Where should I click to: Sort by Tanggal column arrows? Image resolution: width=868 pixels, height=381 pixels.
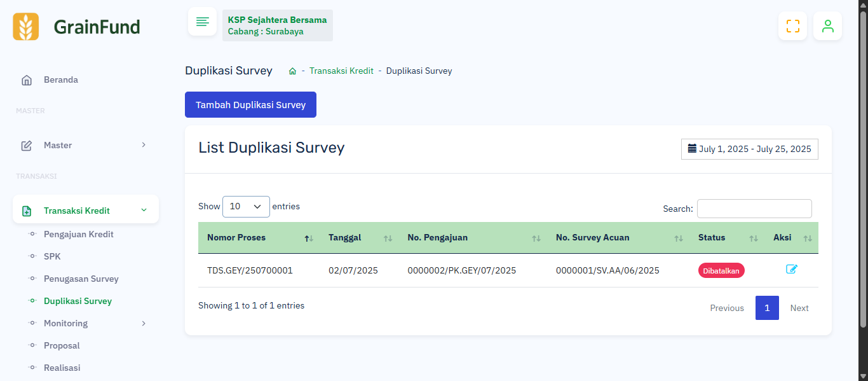coord(388,239)
